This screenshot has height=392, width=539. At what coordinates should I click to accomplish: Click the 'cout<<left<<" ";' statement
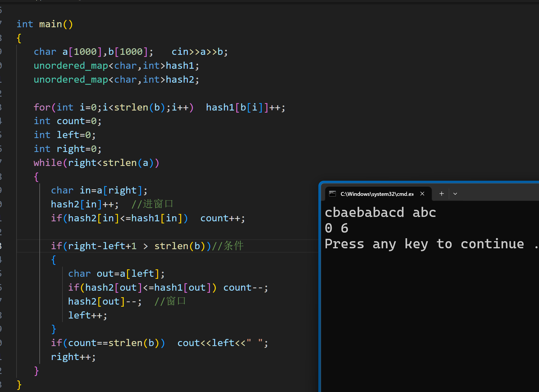coord(223,343)
